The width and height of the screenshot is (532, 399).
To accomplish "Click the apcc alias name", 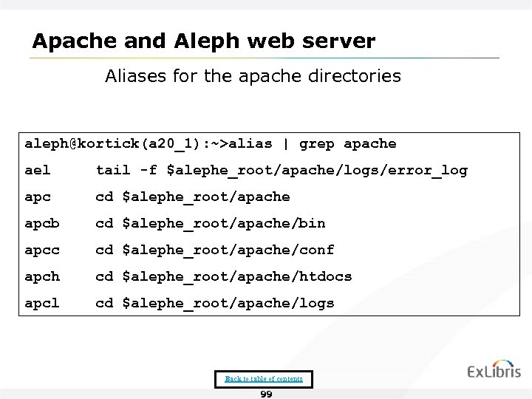I will coord(42,250).
